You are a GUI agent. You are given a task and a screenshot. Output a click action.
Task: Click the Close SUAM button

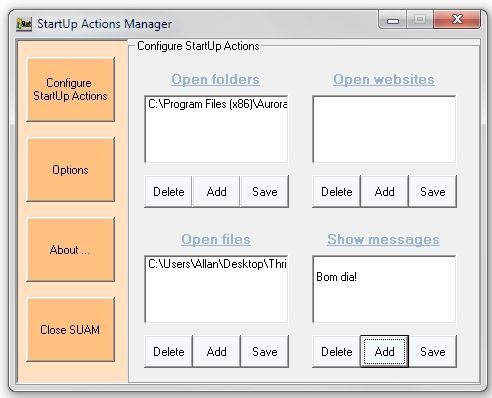[70, 330]
